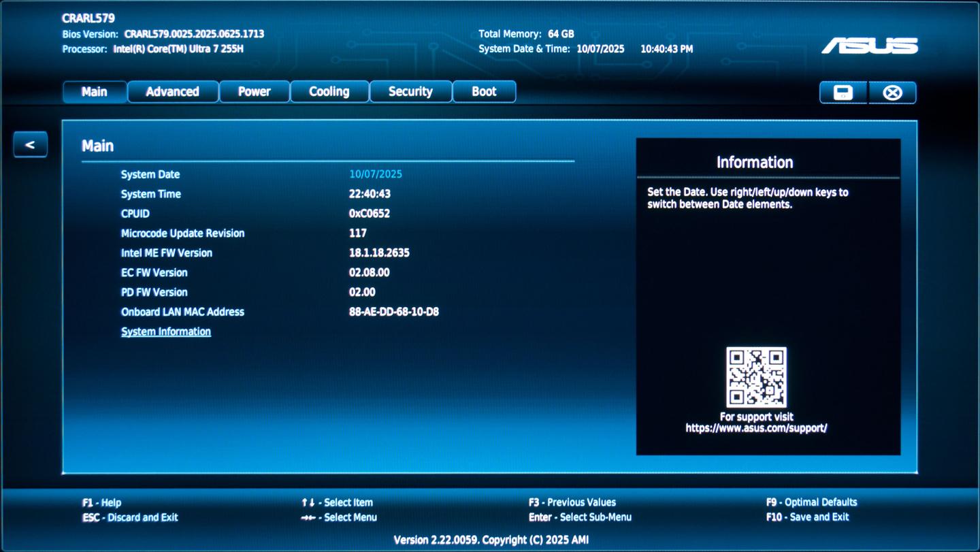Click the CPUID value 0xC0652
The image size is (980, 552).
(x=370, y=214)
